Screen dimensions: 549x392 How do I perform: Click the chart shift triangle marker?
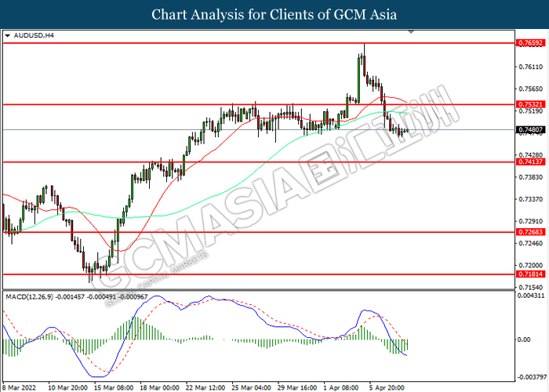point(412,32)
